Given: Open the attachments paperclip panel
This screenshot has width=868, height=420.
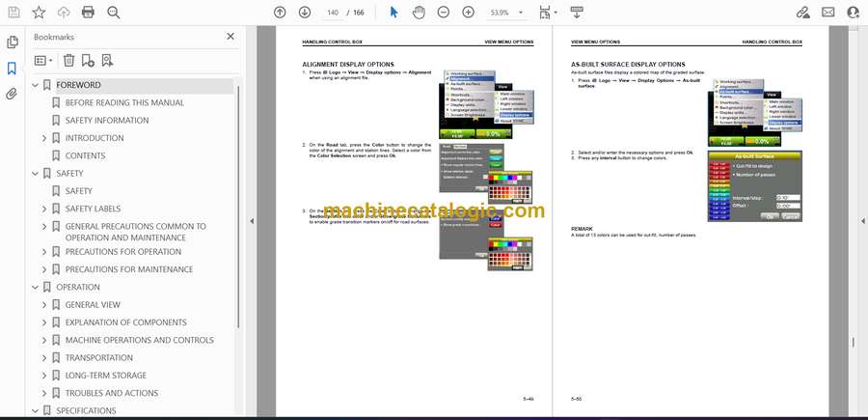Looking at the screenshot, I should point(12,94).
